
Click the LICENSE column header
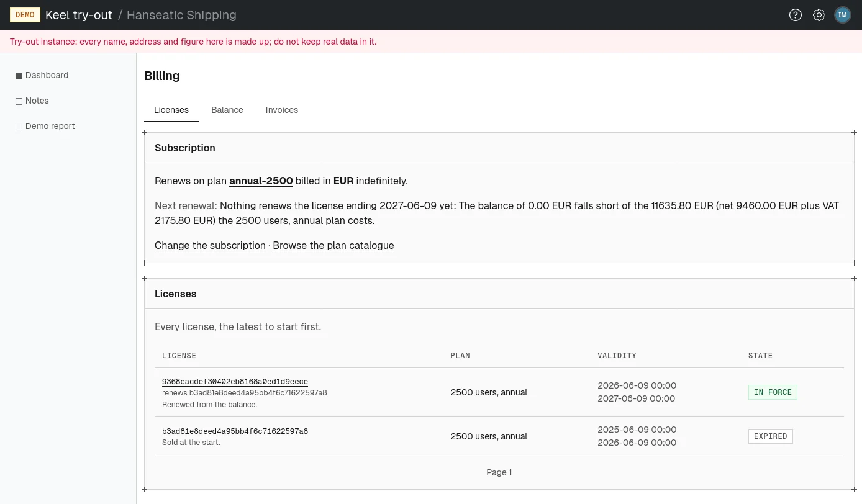coord(179,356)
